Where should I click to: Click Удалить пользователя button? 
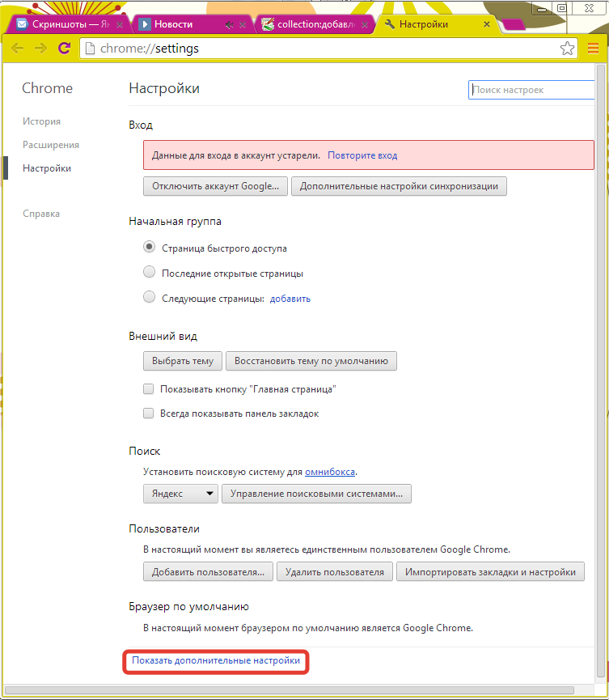[x=335, y=572]
